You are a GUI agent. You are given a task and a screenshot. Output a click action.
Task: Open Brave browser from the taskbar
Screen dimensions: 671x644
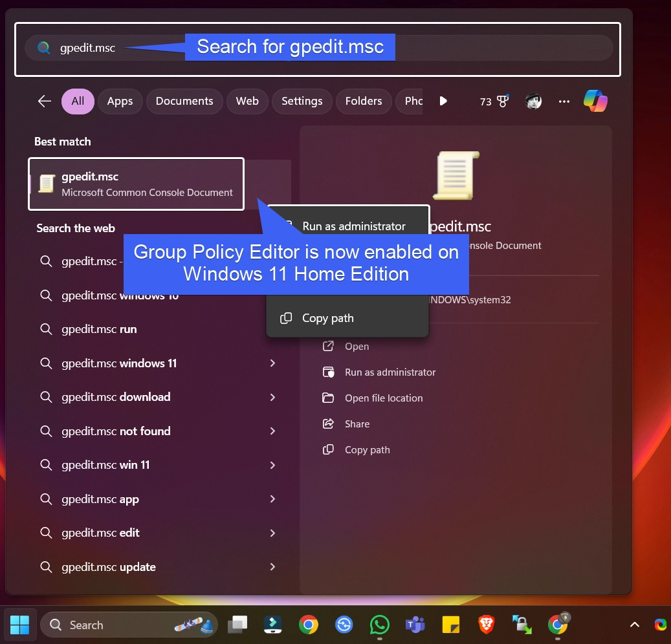(x=486, y=625)
